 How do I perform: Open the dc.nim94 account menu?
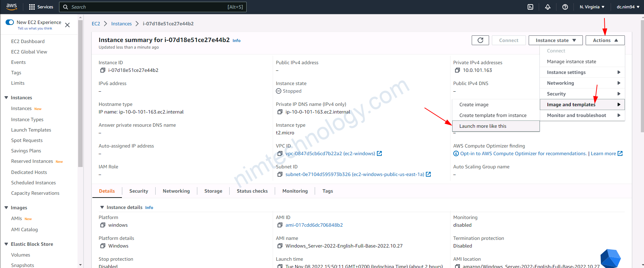pos(628,7)
